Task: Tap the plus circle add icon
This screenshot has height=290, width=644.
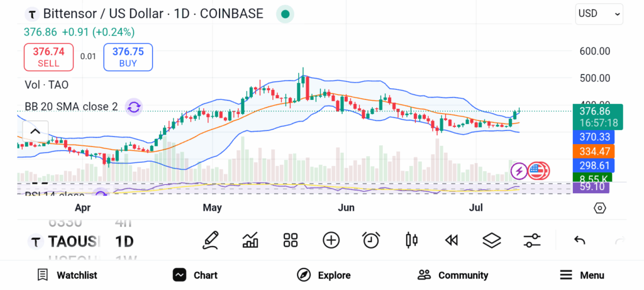Action: click(331, 240)
